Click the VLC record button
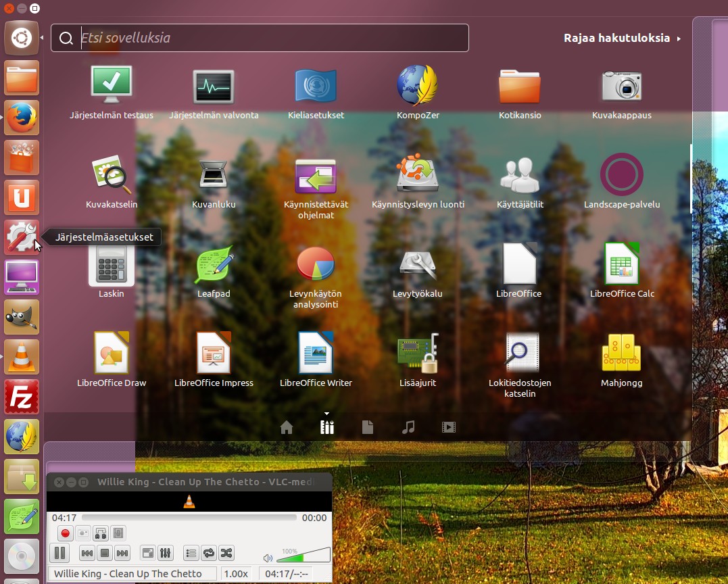This screenshot has width=728, height=584. [x=65, y=533]
